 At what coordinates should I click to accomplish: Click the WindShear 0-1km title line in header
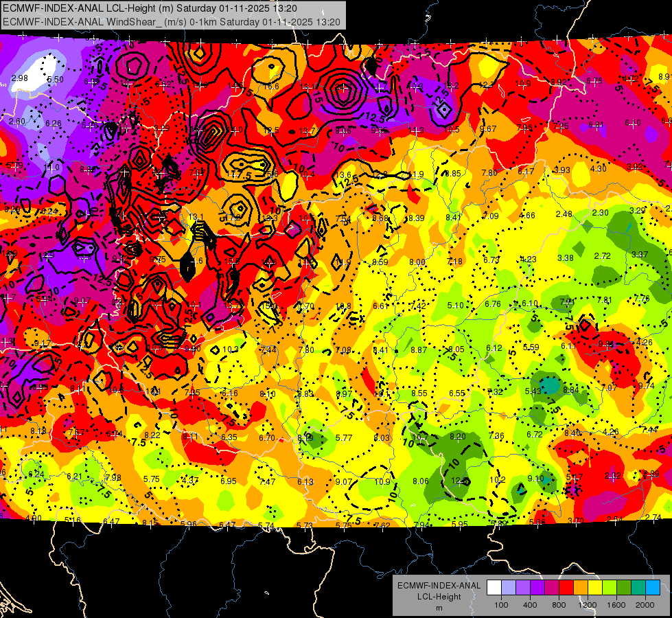click(172, 22)
